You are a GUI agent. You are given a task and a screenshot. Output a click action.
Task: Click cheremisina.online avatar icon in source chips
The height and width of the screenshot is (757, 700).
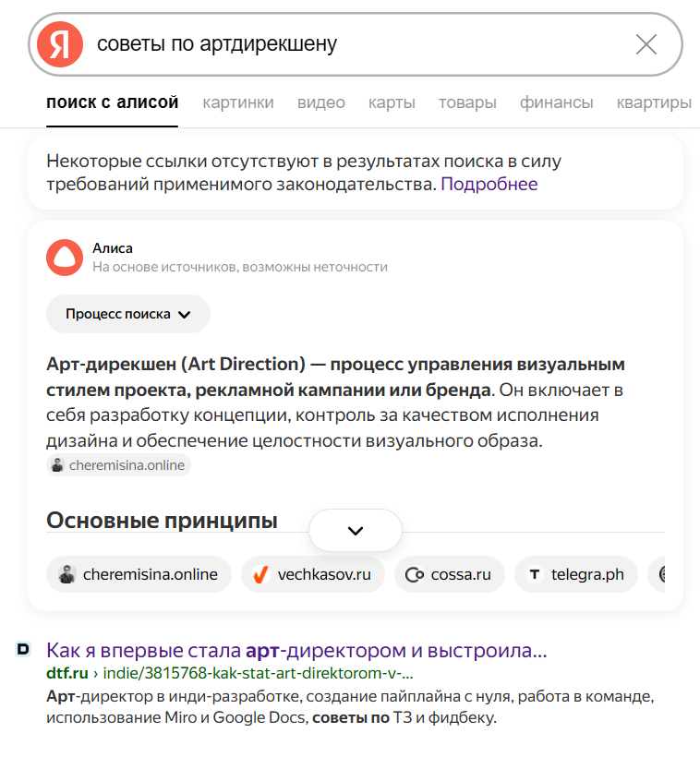66,574
